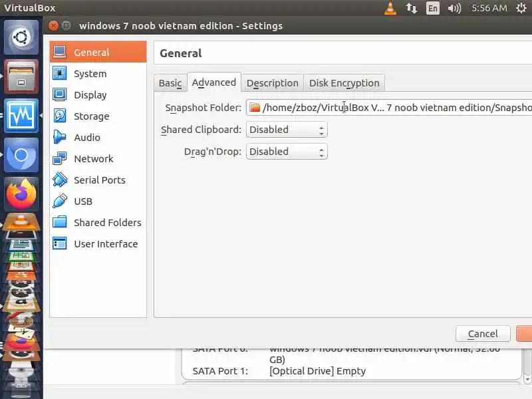Image resolution: width=532 pixels, height=399 pixels.
Task: Click the Snapshot Folder label
Action: point(203,108)
